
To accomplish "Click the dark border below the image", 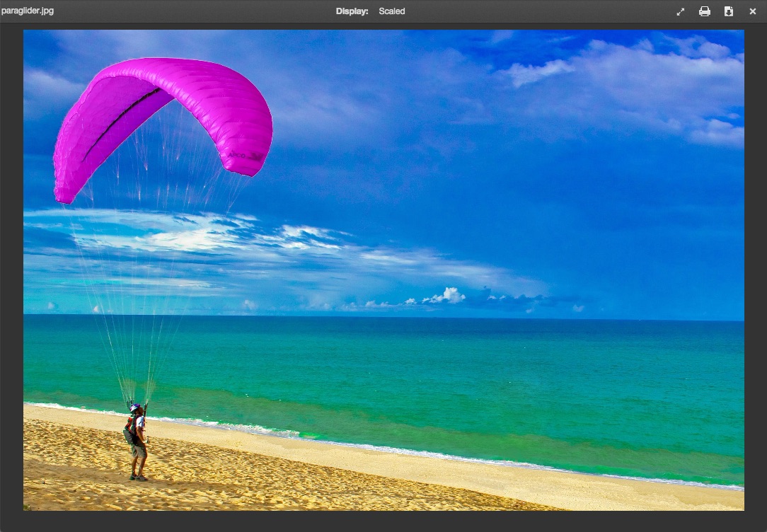I will click(x=383, y=521).
